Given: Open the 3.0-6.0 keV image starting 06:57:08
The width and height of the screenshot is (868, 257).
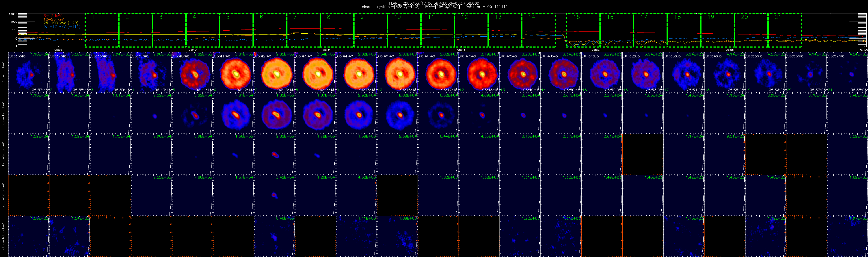Looking at the screenshot, I should click(x=848, y=72).
